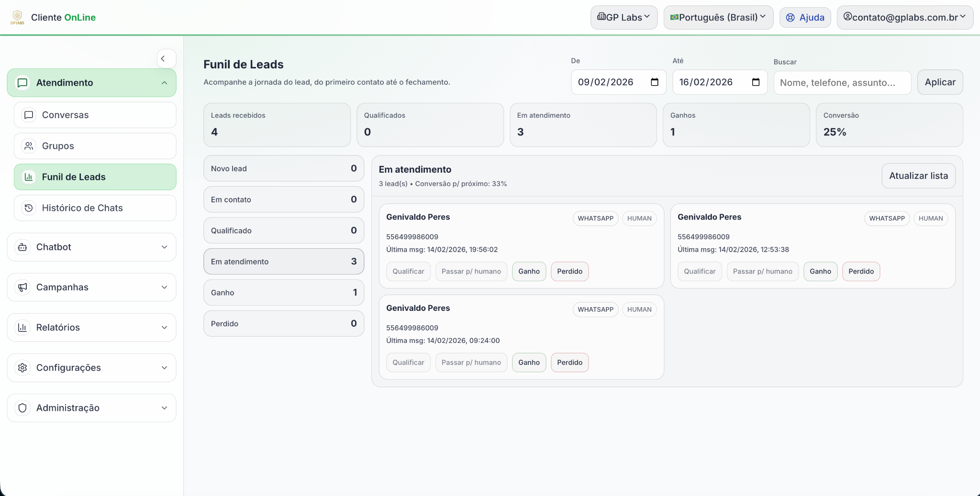Open the Português (Brasil) language dropdown
The width and height of the screenshot is (980, 496).
(x=718, y=18)
